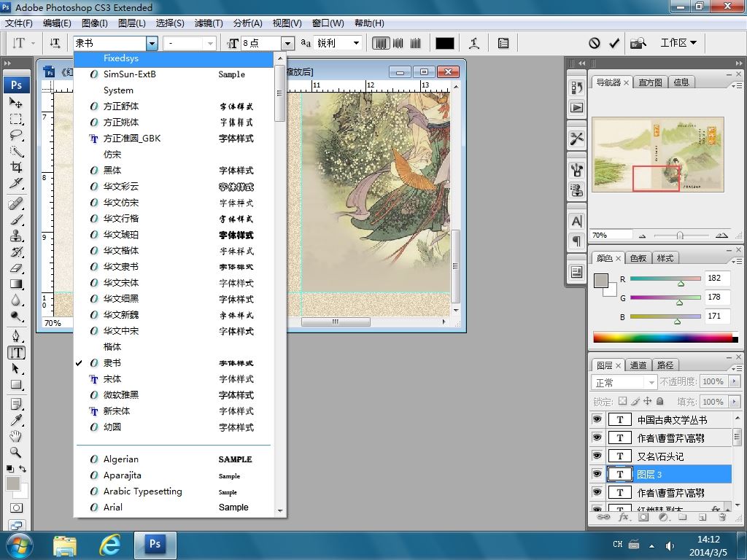Select the Brush tool
Image resolution: width=747 pixels, height=560 pixels.
[16, 219]
